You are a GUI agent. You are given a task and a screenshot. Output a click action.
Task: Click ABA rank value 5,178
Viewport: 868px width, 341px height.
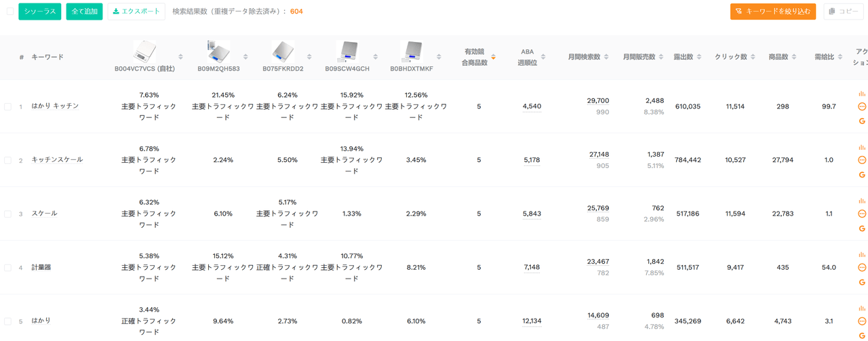point(532,160)
